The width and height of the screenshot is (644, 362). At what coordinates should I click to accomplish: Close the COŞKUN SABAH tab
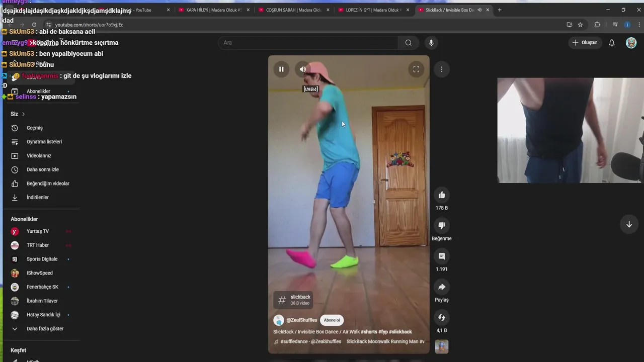[x=328, y=10]
